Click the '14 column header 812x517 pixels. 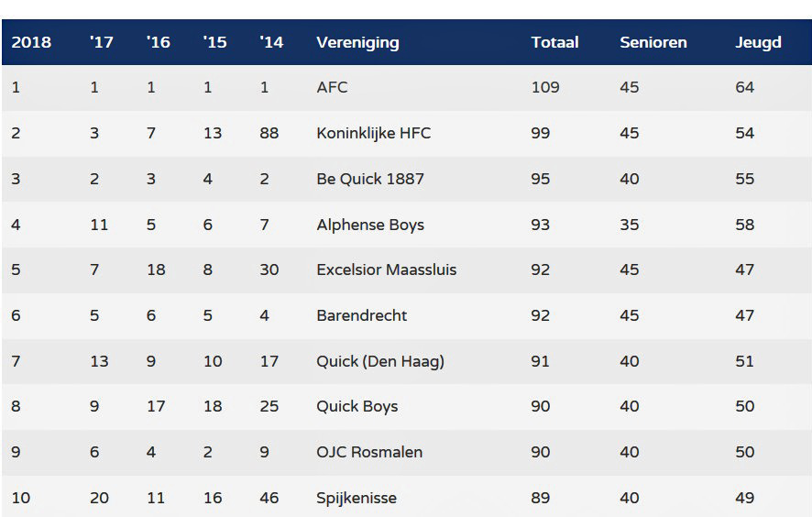tap(271, 42)
